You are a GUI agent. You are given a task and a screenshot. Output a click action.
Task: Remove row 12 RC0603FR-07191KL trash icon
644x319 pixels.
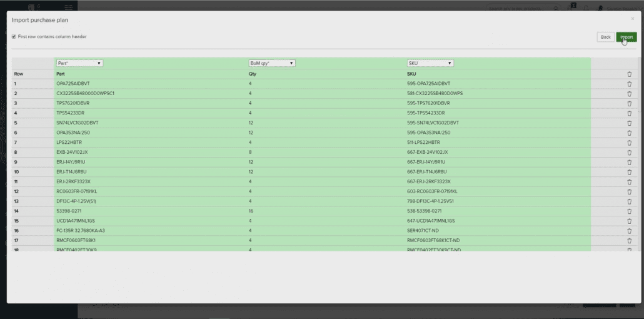(629, 191)
